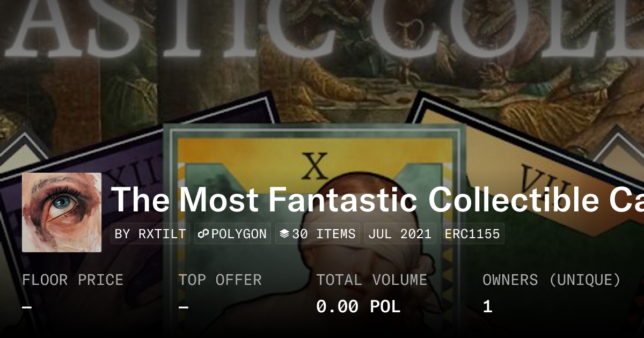Open The Most Fantastic Collectible collection title

377,199
